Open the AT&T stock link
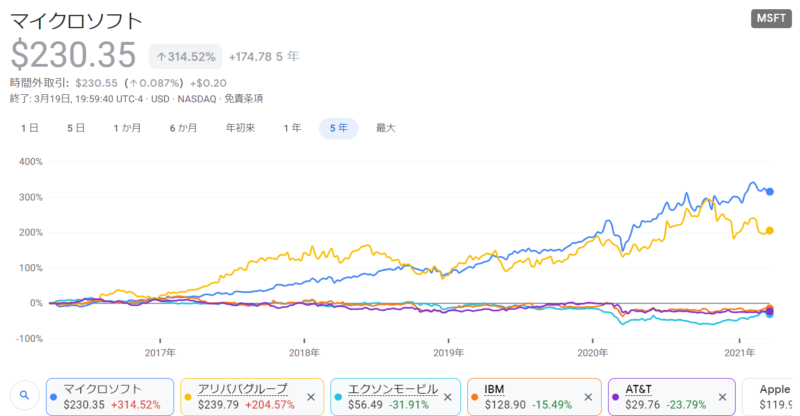800x416 pixels. point(638,389)
